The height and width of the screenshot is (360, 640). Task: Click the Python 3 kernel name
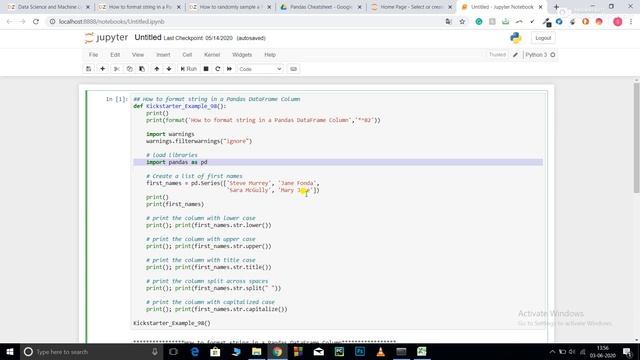point(536,55)
